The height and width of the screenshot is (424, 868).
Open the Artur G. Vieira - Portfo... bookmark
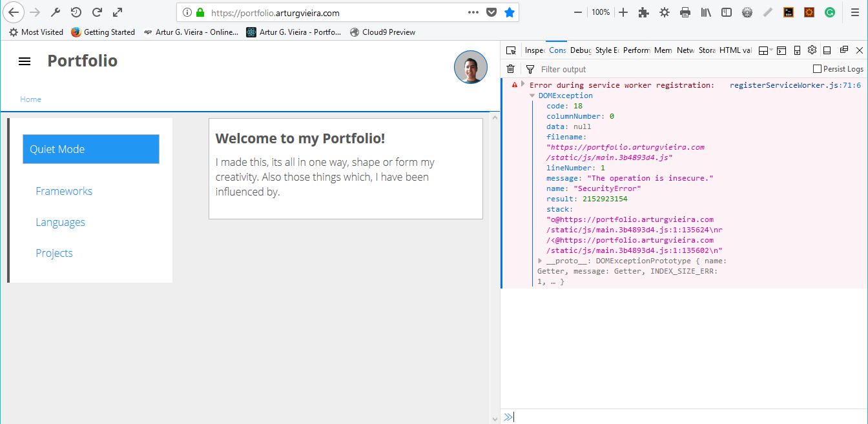coord(294,32)
